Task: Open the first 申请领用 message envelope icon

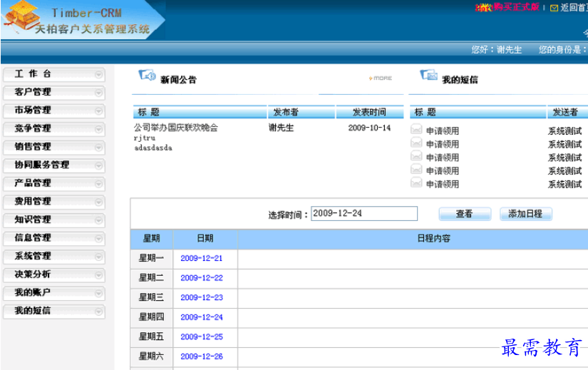Action: click(x=416, y=130)
